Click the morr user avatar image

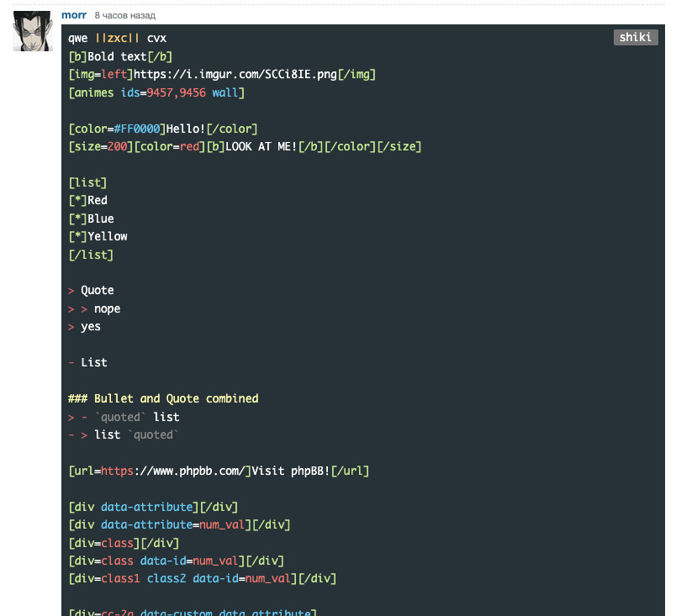point(33,31)
